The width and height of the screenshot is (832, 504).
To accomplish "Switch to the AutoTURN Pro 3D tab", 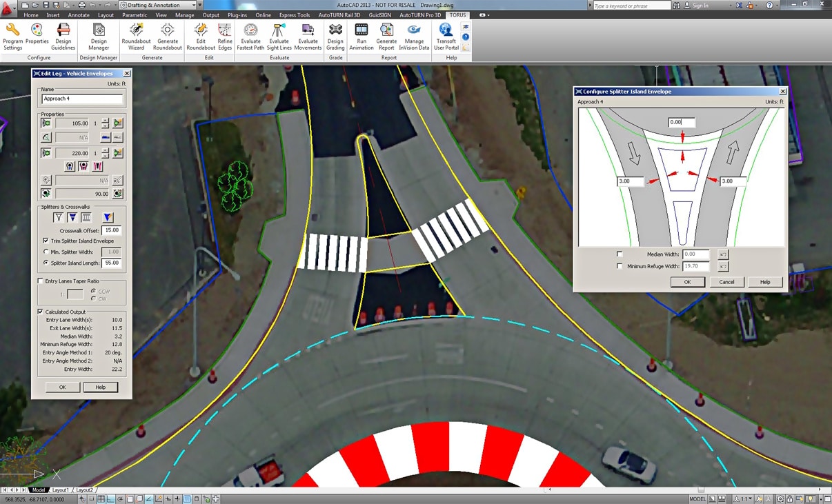I will (x=420, y=15).
